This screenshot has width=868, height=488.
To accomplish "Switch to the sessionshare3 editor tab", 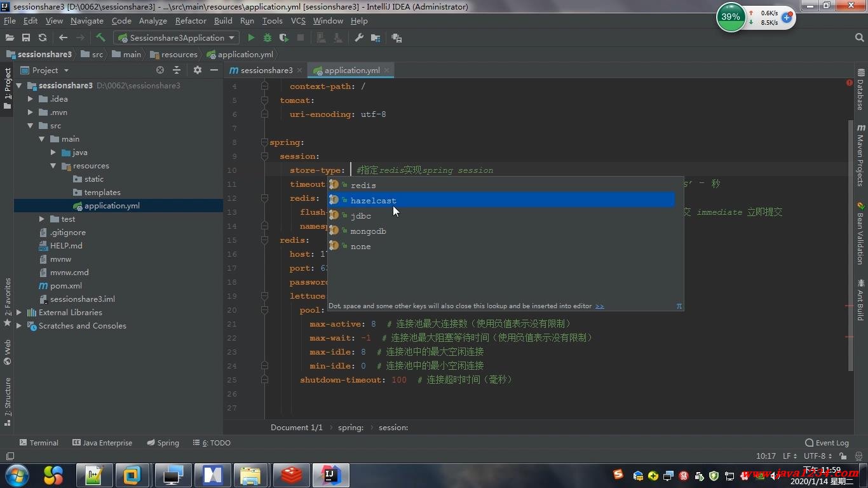I will click(266, 71).
